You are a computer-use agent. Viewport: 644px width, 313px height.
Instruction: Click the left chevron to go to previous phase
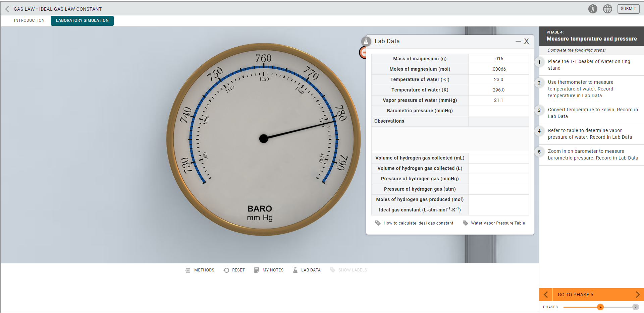545,294
